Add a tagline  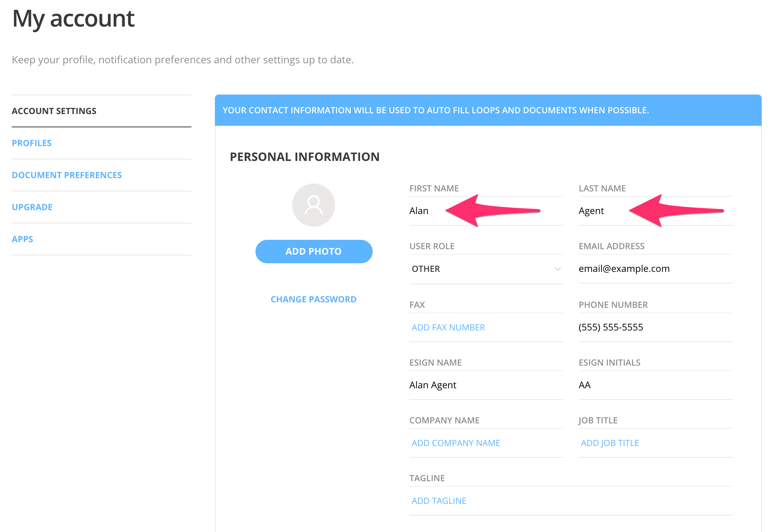[x=438, y=500]
